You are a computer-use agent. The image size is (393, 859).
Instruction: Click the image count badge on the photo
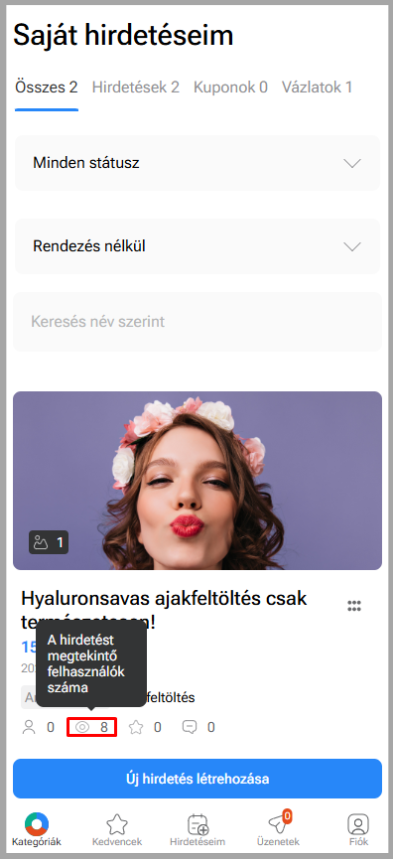click(48, 543)
